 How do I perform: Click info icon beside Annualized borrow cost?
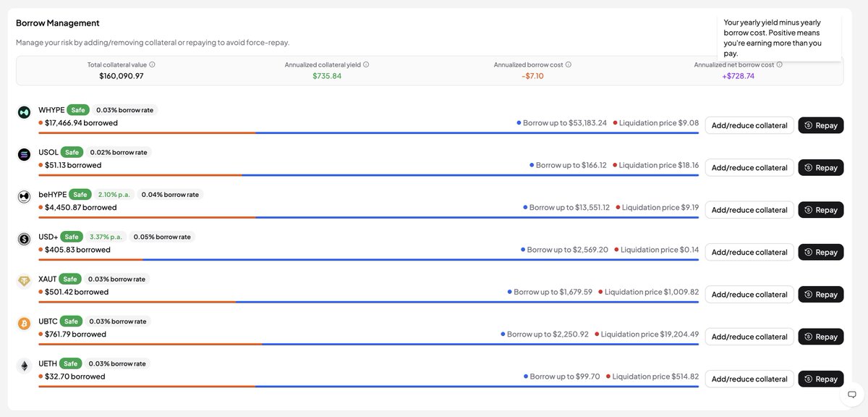click(569, 64)
